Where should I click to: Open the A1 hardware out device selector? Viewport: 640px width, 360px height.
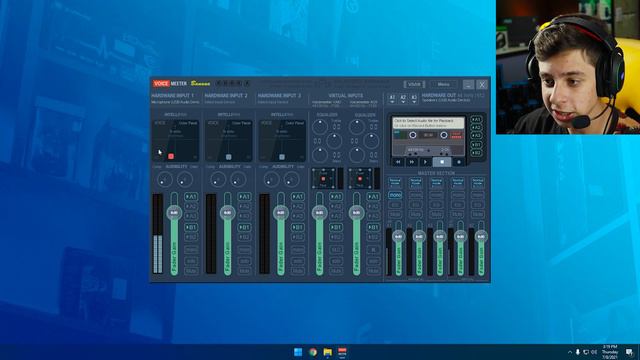coord(392,98)
